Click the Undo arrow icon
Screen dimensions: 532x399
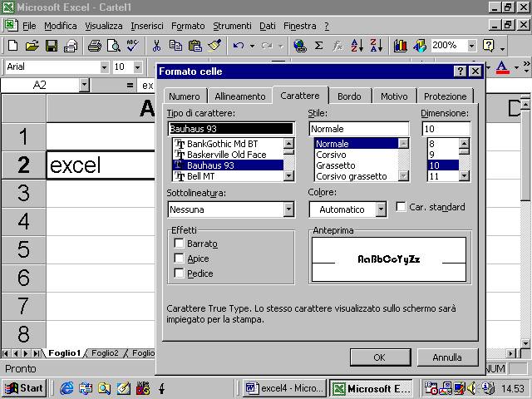pos(239,46)
